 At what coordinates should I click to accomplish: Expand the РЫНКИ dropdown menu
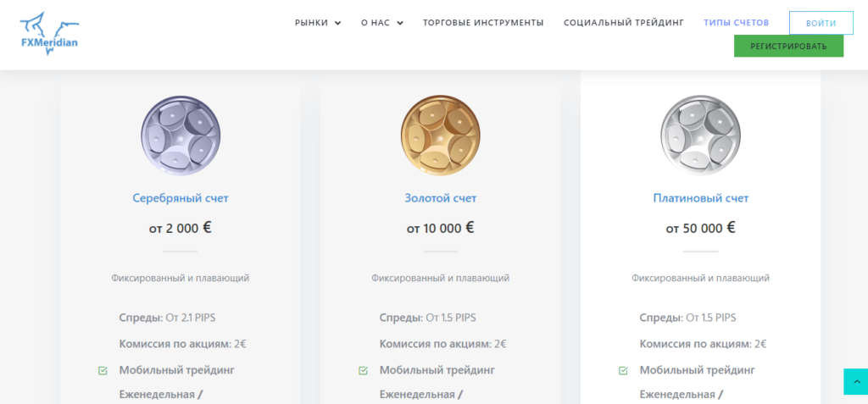pyautogui.click(x=318, y=23)
